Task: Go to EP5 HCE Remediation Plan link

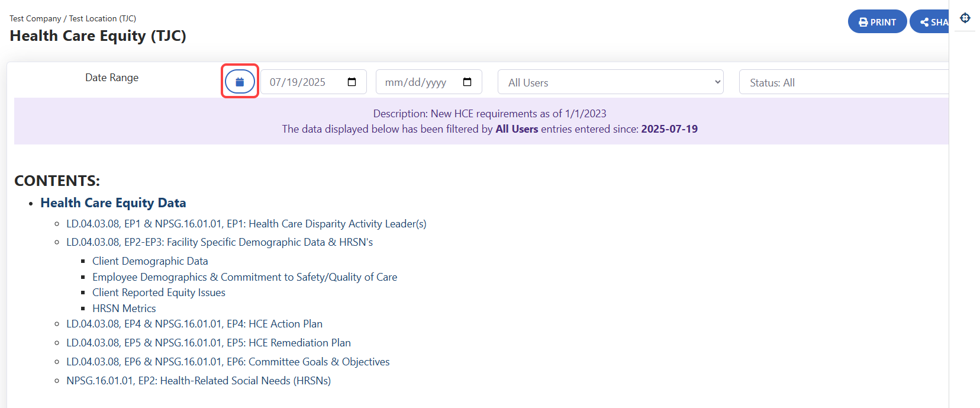Action: (x=208, y=343)
